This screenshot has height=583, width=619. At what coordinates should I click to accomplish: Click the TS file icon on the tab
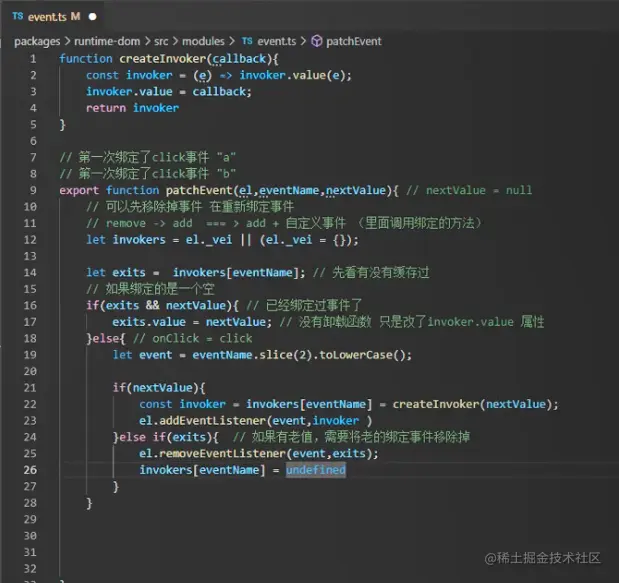(18, 16)
